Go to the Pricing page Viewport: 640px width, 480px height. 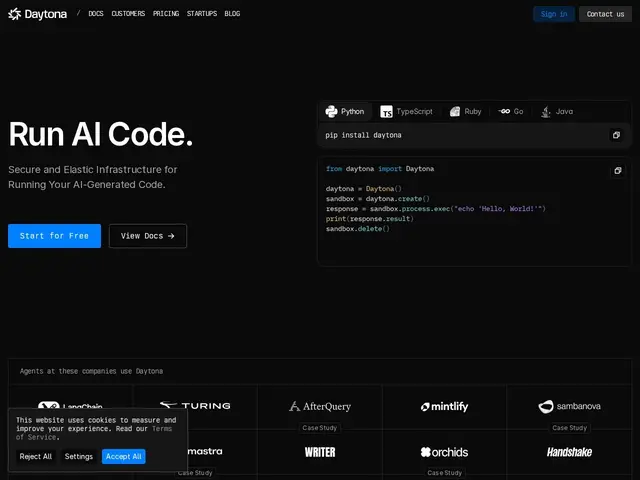pyautogui.click(x=166, y=13)
